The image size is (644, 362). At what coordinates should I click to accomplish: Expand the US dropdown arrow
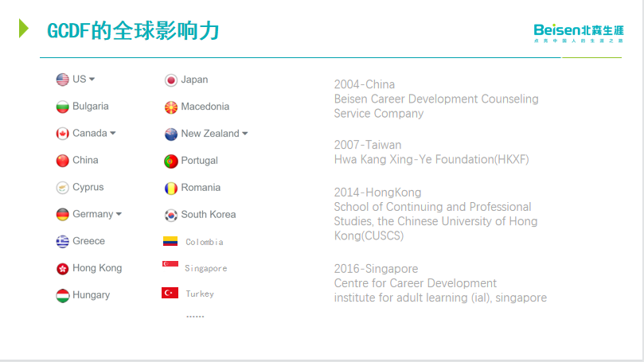click(x=92, y=80)
